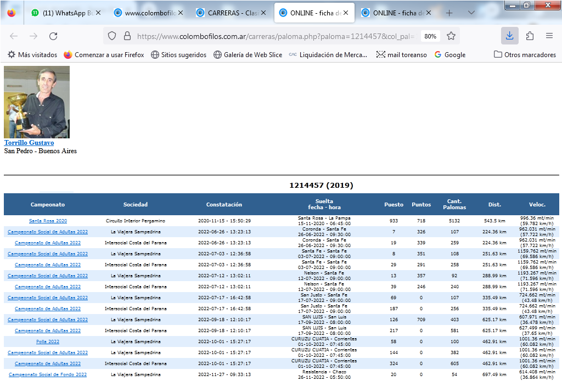This screenshot has height=392, width=562.
Task: Bookmark this page with the star icon
Action: click(x=451, y=36)
